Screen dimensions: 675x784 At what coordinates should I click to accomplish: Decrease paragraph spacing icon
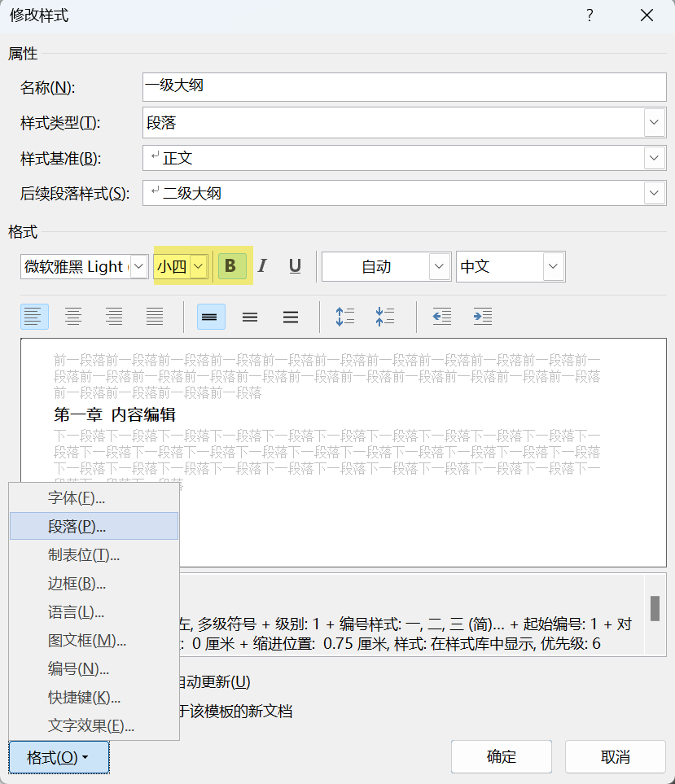pyautogui.click(x=385, y=317)
